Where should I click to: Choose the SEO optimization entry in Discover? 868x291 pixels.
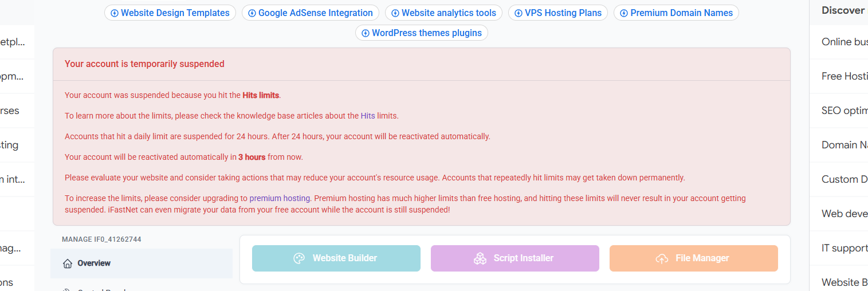[x=844, y=111]
